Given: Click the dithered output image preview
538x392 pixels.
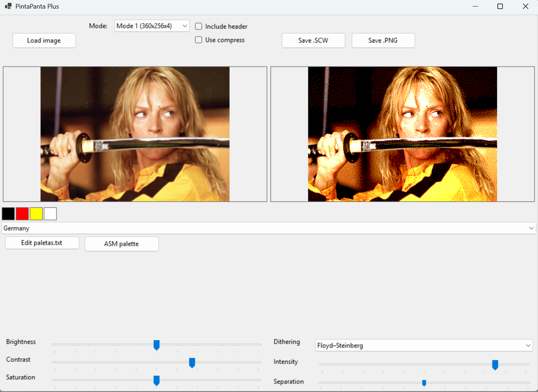Looking at the screenshot, I should 403,134.
